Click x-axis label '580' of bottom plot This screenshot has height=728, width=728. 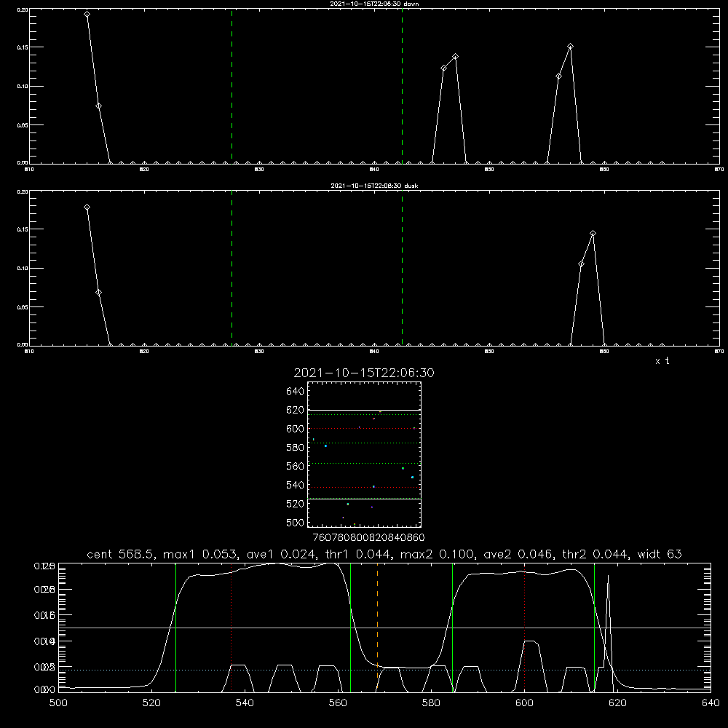pyautogui.click(x=431, y=703)
